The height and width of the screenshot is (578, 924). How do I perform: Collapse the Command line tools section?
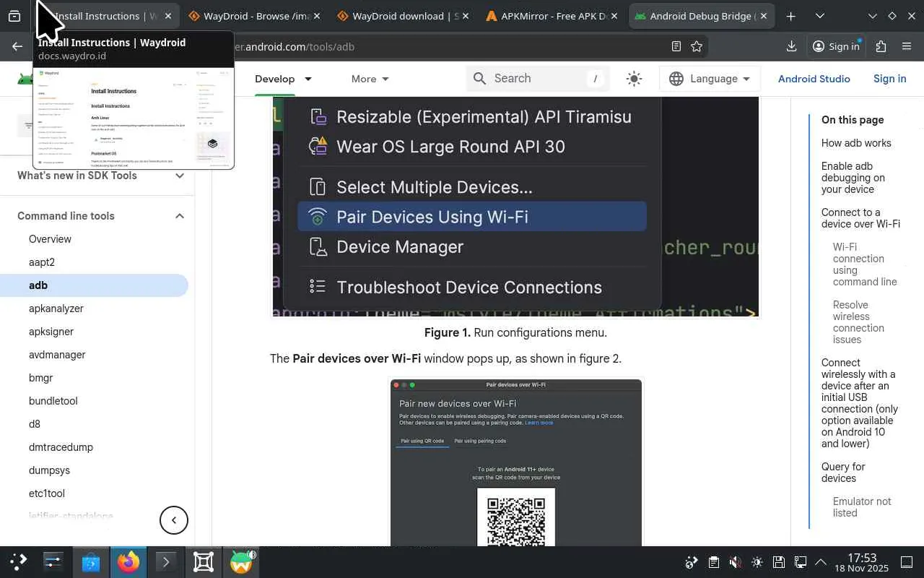pos(180,216)
